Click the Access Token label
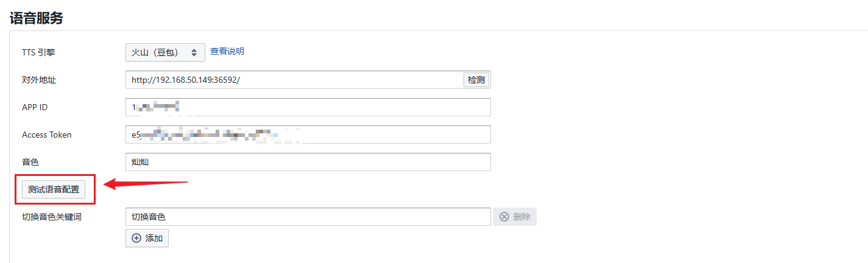 click(47, 135)
